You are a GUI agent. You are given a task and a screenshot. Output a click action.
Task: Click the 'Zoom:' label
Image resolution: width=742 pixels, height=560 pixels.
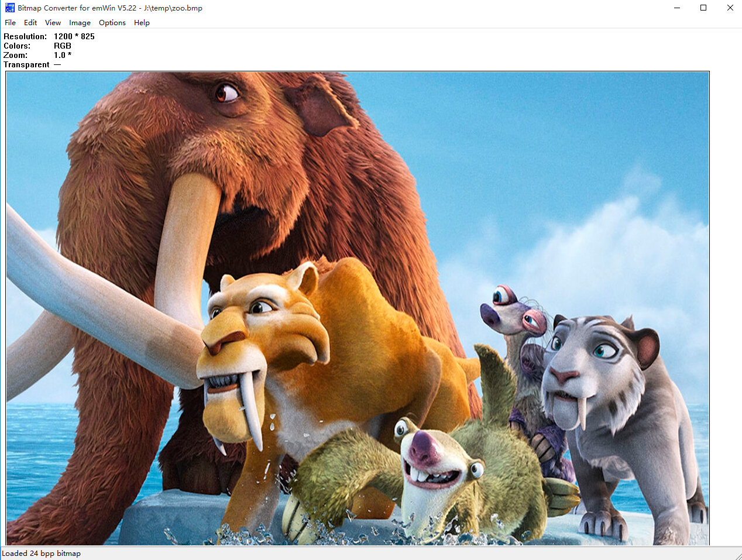[15, 55]
